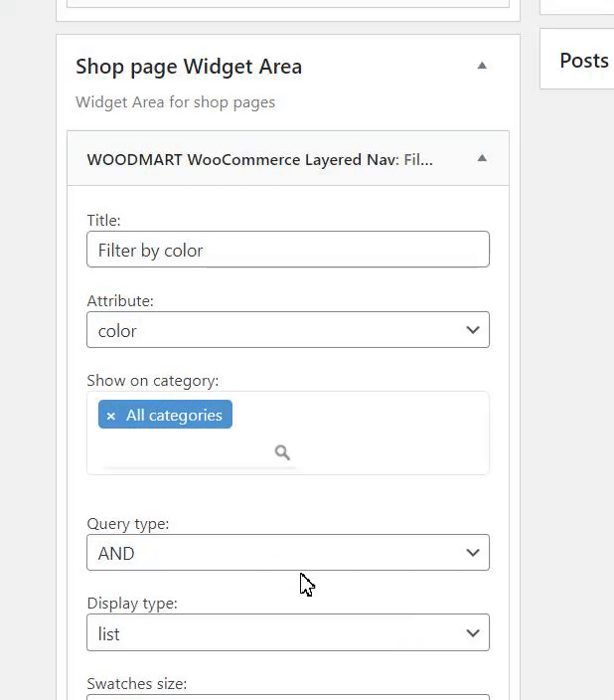The height and width of the screenshot is (700, 614).
Task: Click the Show on category: label
Action: point(153,380)
